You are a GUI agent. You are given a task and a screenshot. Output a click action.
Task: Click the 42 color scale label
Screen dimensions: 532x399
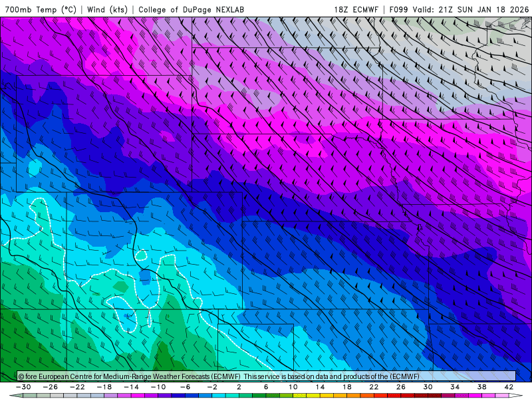[509, 387]
